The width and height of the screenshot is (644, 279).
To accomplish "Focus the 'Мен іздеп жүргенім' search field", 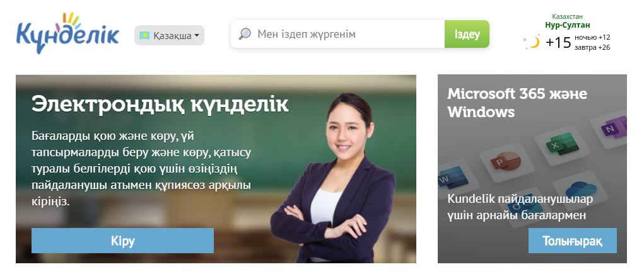I will point(337,34).
